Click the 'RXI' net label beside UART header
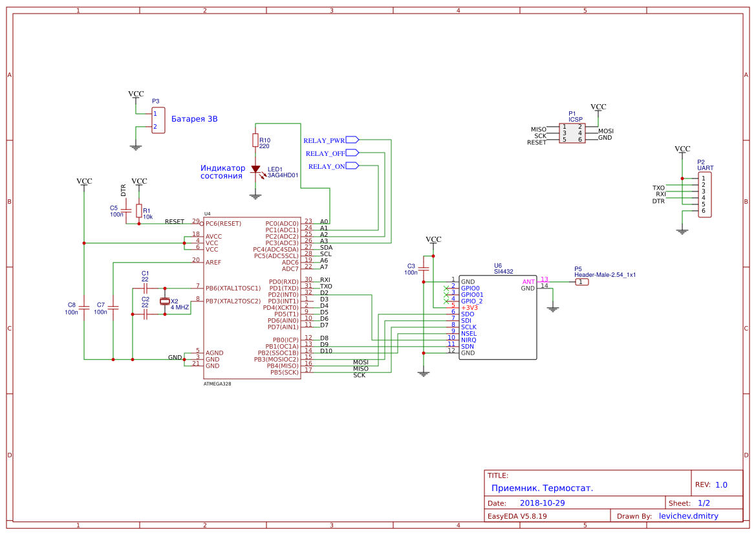 click(660, 195)
